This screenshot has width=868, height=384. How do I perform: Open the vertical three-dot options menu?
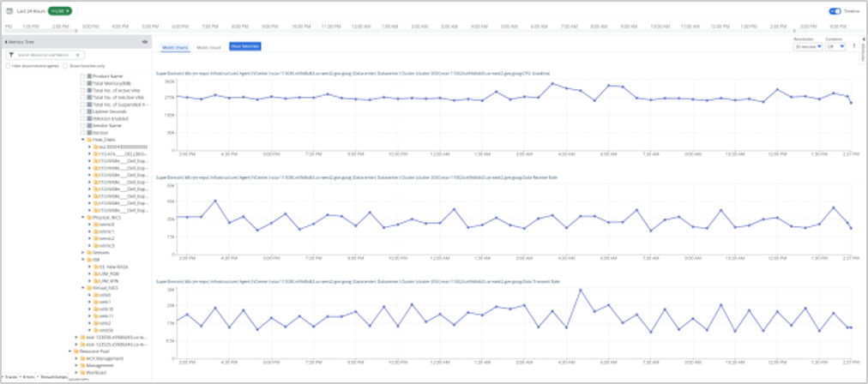853,46
